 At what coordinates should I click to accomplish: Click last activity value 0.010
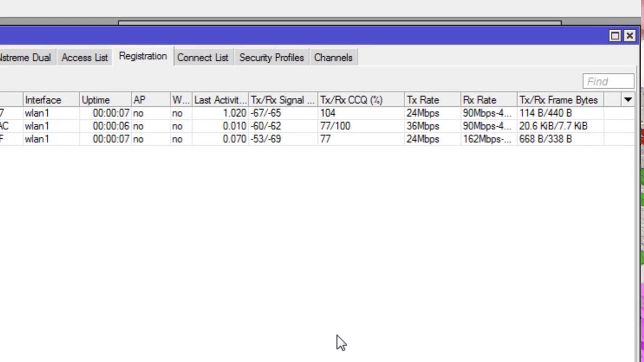234,126
